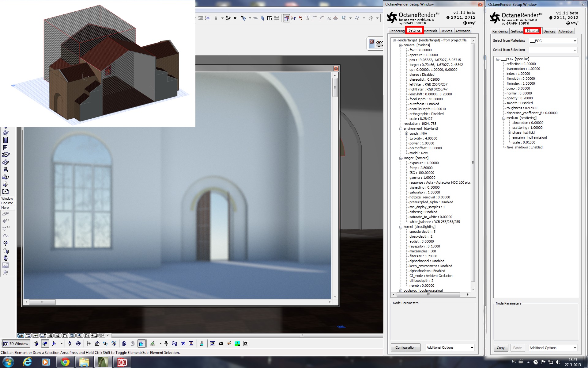This screenshot has height=368, width=588.
Task: Toggle the eye visibility icon in floating palette
Action: pyautogui.click(x=379, y=43)
